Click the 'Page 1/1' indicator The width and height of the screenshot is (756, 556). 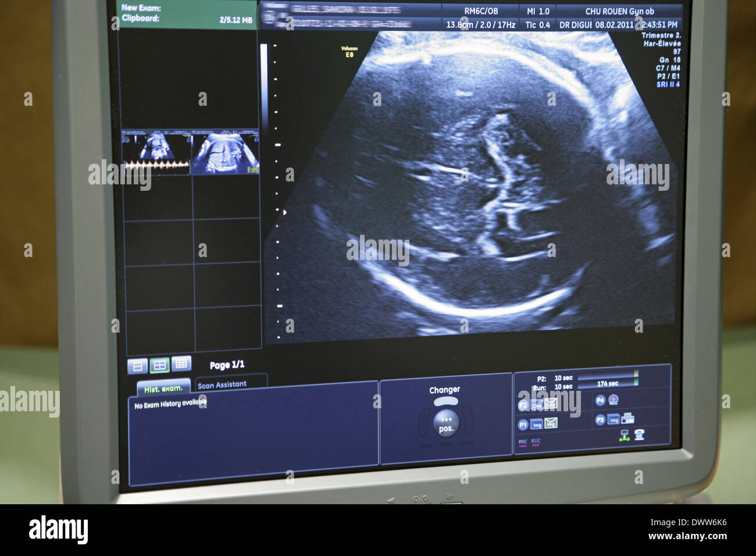coord(227,365)
